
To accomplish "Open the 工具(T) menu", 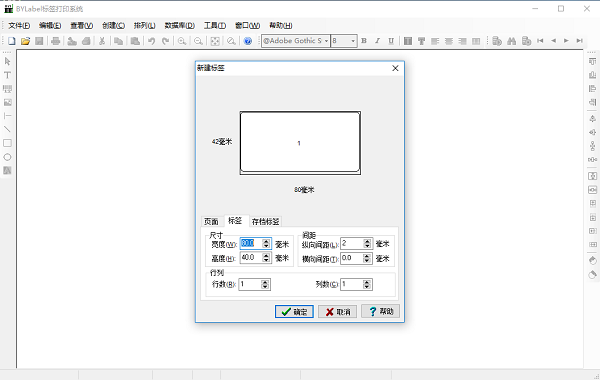I will [x=215, y=26].
